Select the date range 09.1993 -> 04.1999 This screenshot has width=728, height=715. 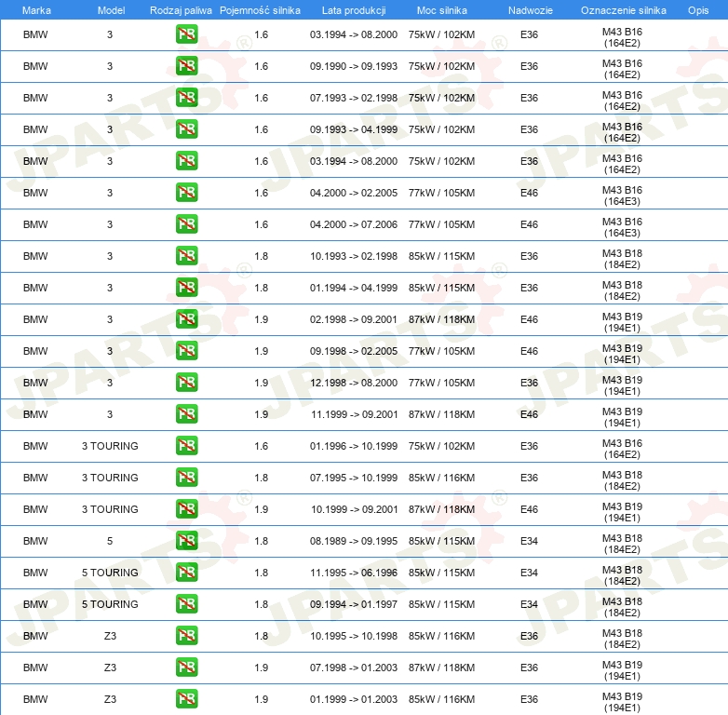[x=354, y=129]
